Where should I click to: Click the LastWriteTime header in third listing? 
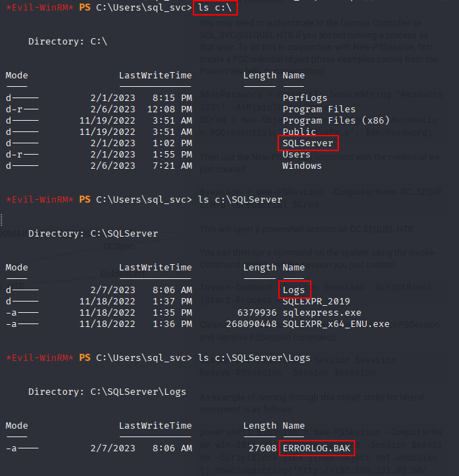[155, 426]
